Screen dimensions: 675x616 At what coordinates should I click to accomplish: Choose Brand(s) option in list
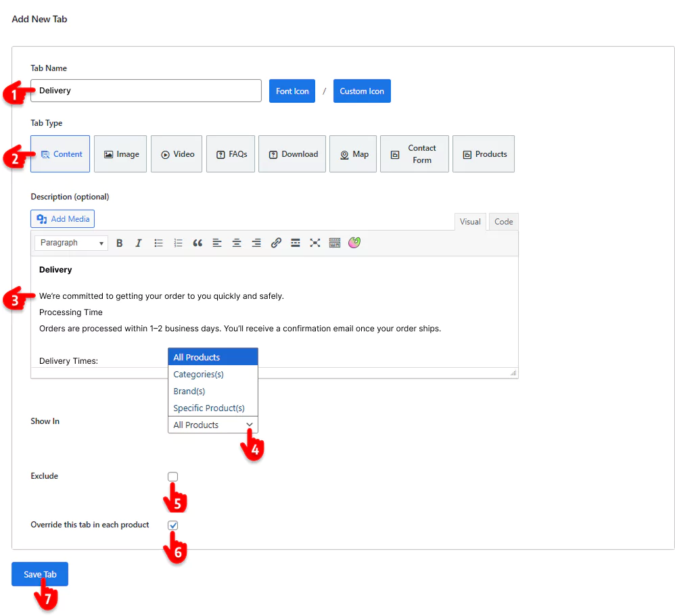(212, 391)
